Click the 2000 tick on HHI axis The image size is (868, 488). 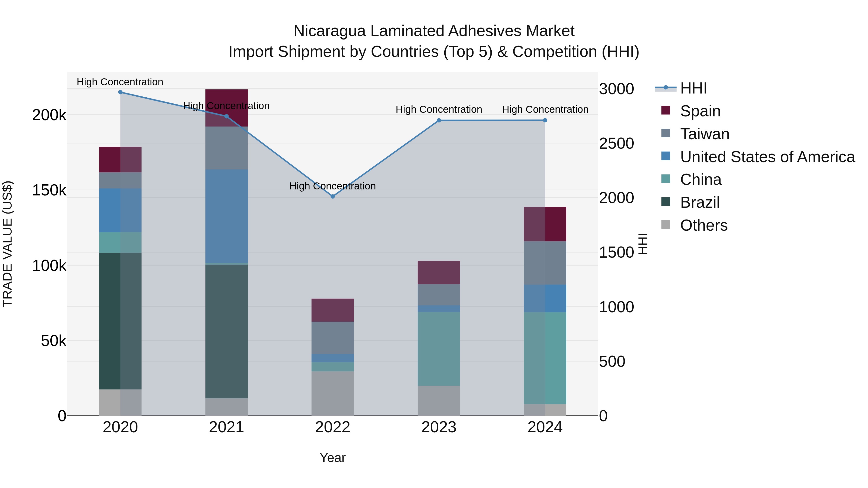coord(616,198)
